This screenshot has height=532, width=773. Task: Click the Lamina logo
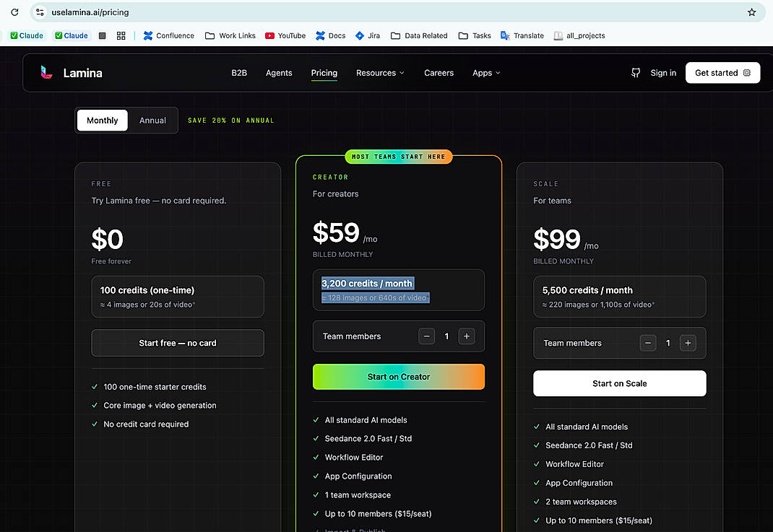(x=46, y=72)
